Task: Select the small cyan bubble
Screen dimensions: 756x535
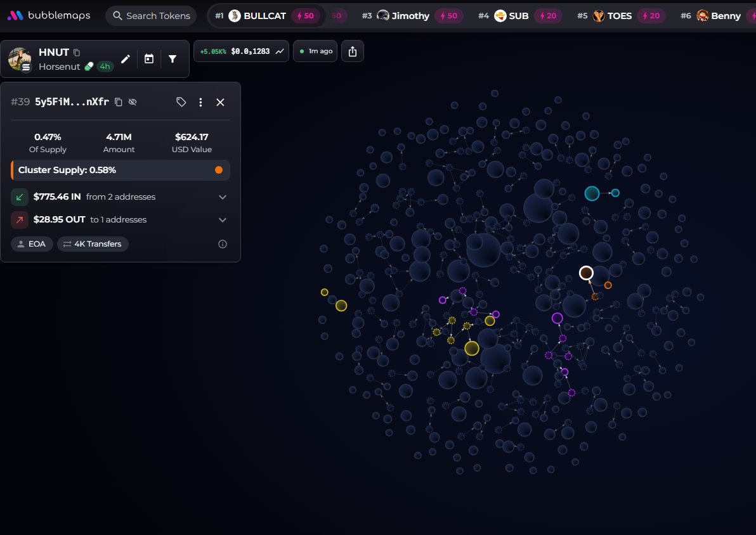Action: click(615, 193)
